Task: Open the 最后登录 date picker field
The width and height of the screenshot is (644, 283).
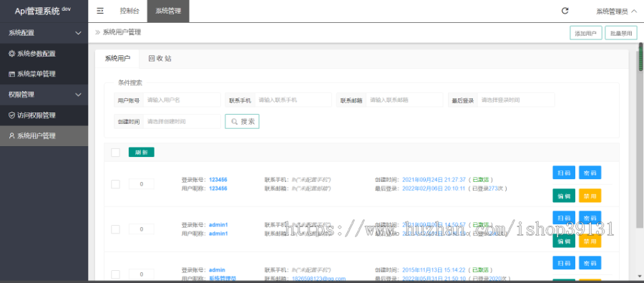Action: click(516, 100)
